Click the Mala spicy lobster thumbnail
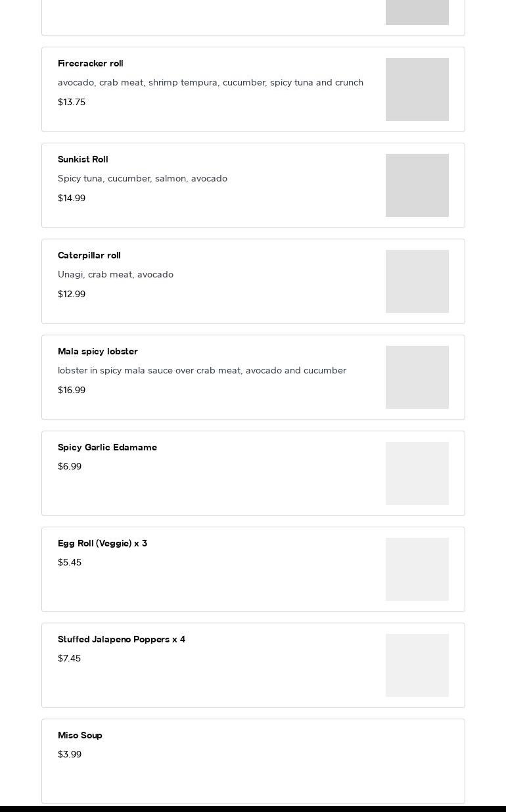Image resolution: width=506 pixels, height=812 pixels. [x=417, y=377]
